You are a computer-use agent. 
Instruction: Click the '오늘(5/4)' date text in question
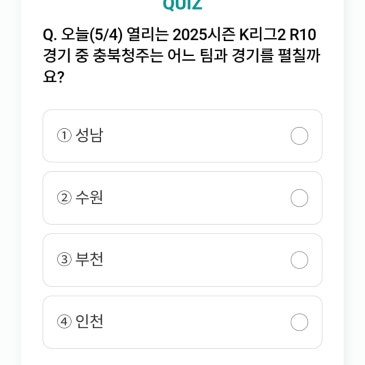coord(90,35)
